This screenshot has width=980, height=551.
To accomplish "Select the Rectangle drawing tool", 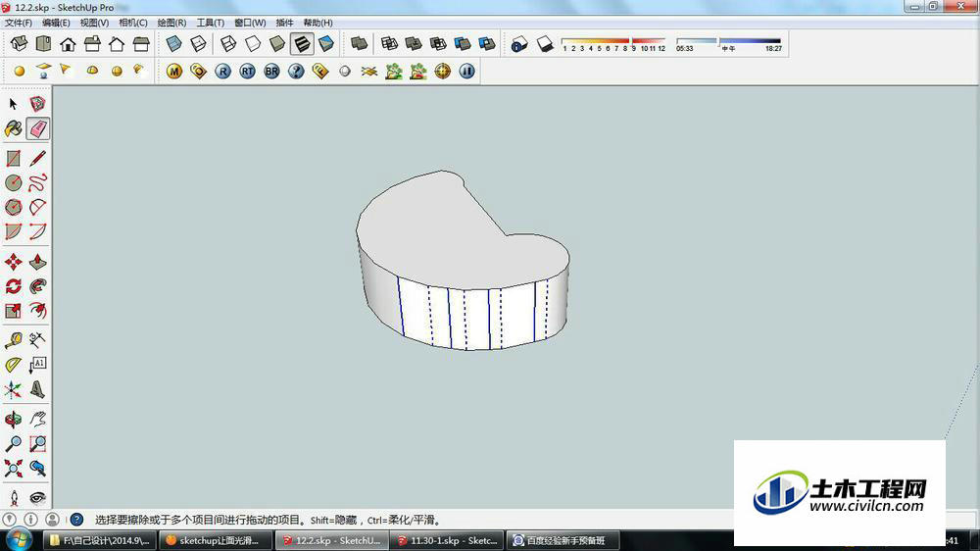I will pos(13,158).
